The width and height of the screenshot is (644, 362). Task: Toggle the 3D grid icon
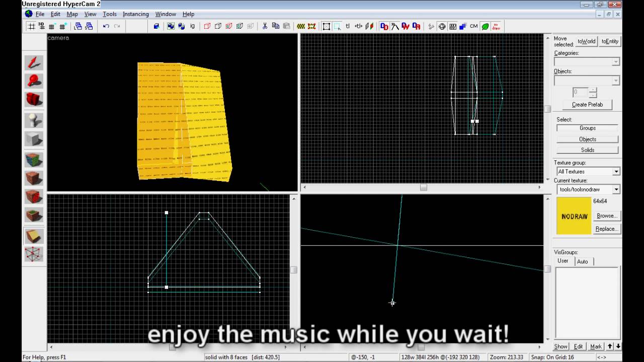click(42, 26)
